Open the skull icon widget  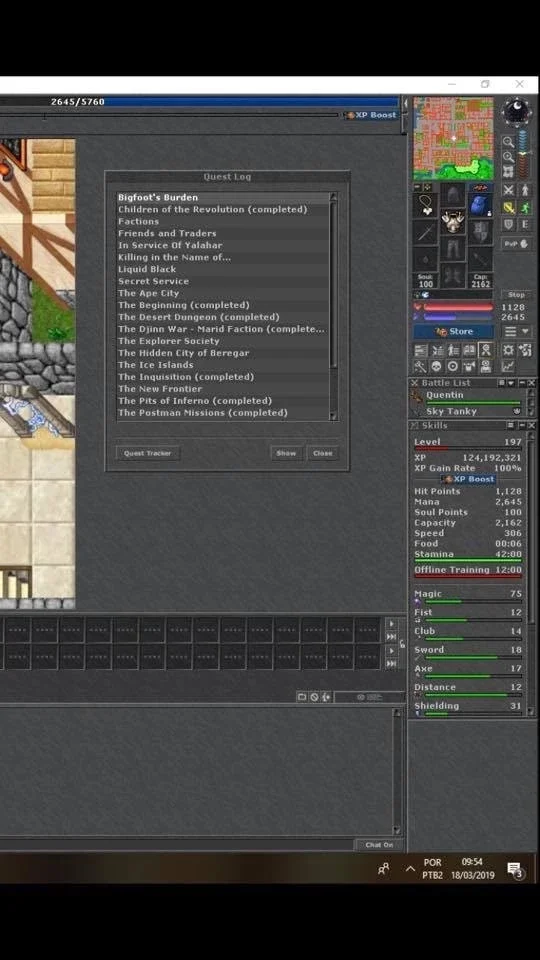pyautogui.click(x=436, y=367)
